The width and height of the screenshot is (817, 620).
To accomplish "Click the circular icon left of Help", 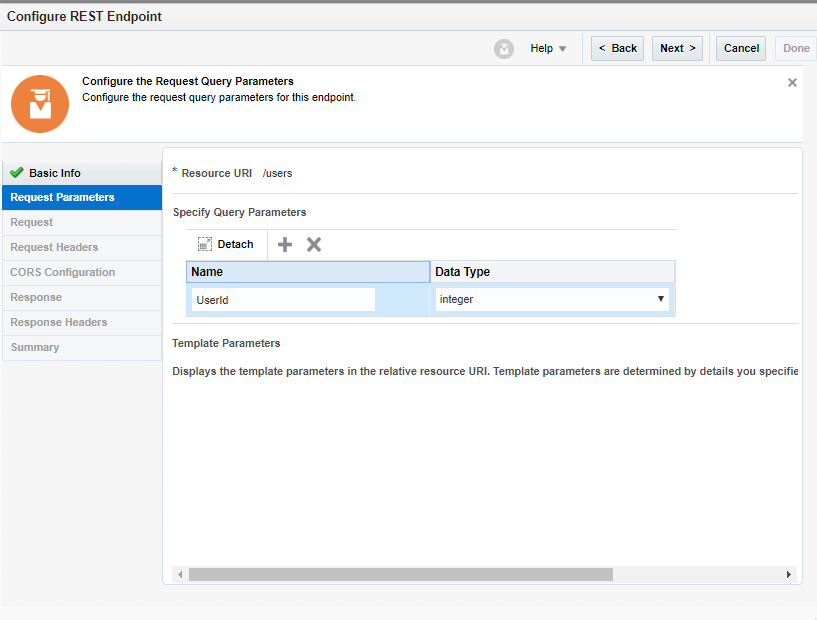I will pyautogui.click(x=504, y=48).
